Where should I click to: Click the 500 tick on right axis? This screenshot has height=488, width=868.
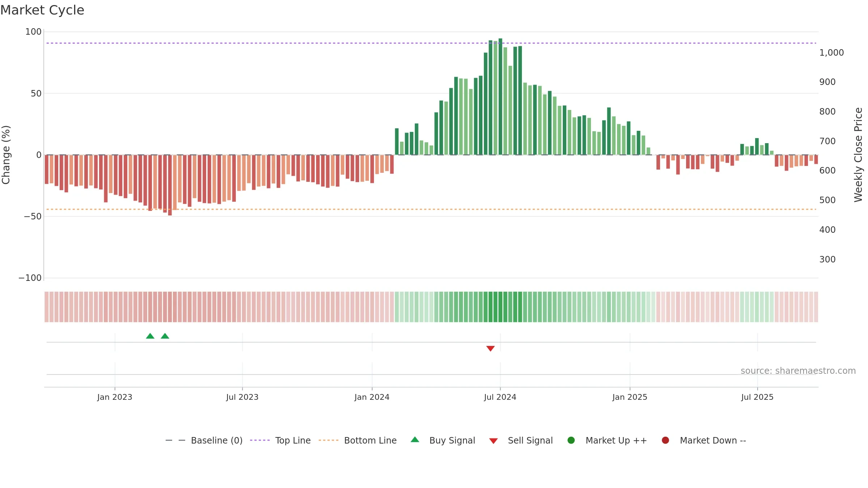click(827, 200)
